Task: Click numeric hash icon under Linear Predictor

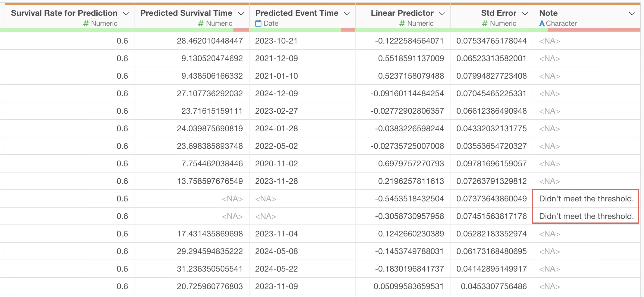Action: pos(402,23)
